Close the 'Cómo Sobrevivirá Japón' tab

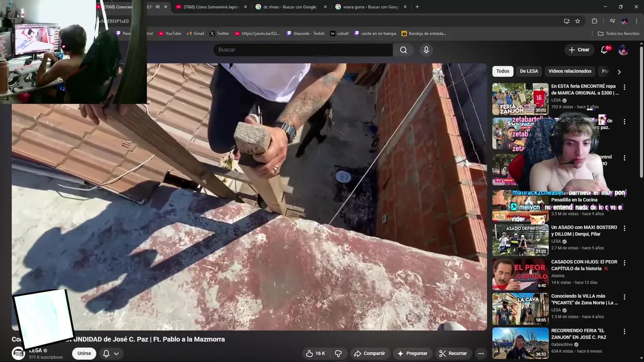(246, 7)
